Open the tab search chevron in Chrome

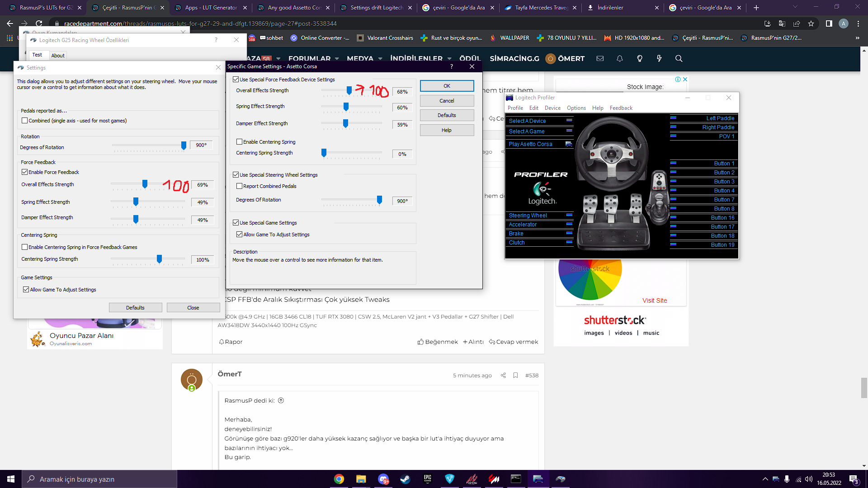795,7
